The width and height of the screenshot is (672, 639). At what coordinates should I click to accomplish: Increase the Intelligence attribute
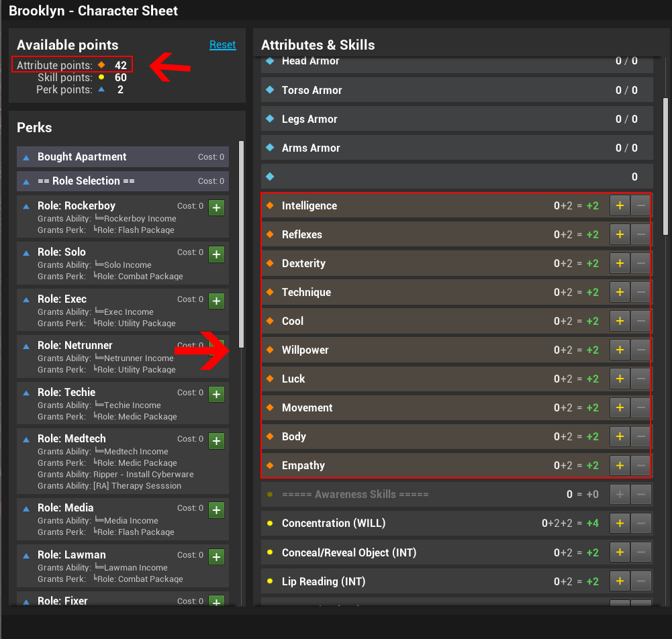[619, 206]
